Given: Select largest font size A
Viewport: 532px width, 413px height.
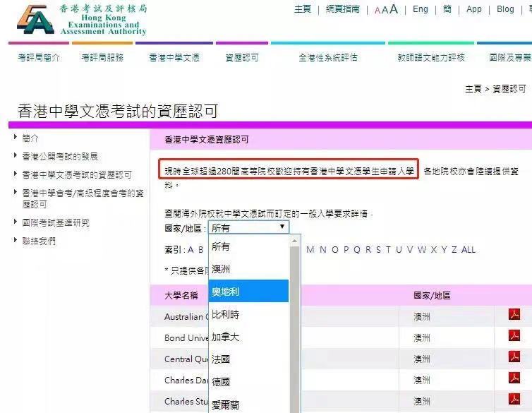Looking at the screenshot, I should (394, 9).
